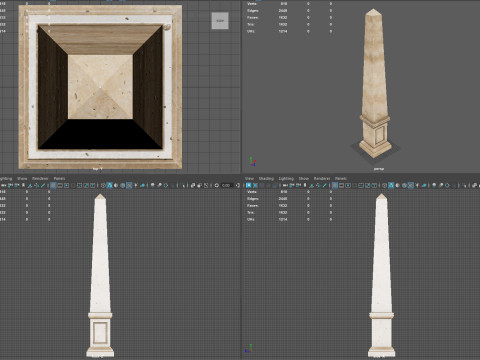The height and width of the screenshot is (360, 480).
Task: Toggle Textured display in bottom-right viewport toolbar
Action: click(x=411, y=185)
